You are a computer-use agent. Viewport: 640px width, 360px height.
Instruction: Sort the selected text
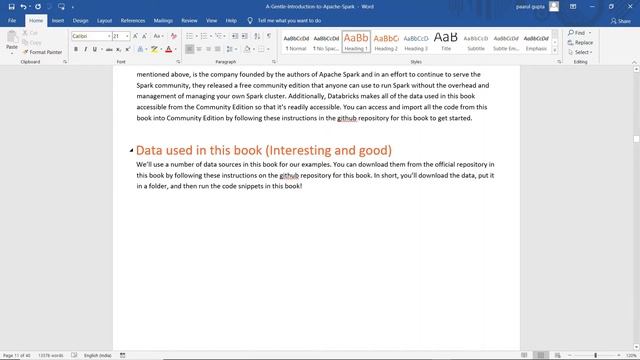(x=257, y=36)
